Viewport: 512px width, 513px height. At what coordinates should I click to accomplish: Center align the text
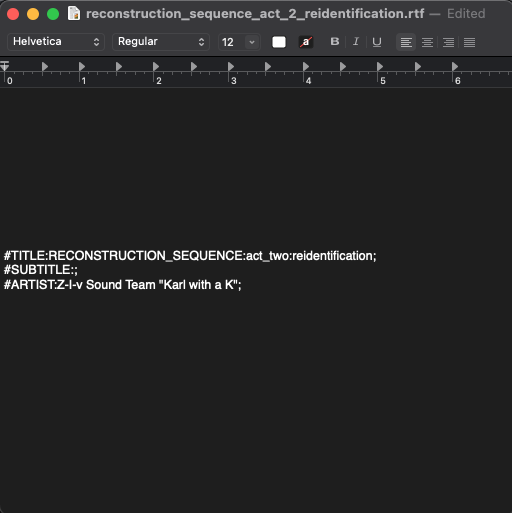click(x=427, y=42)
